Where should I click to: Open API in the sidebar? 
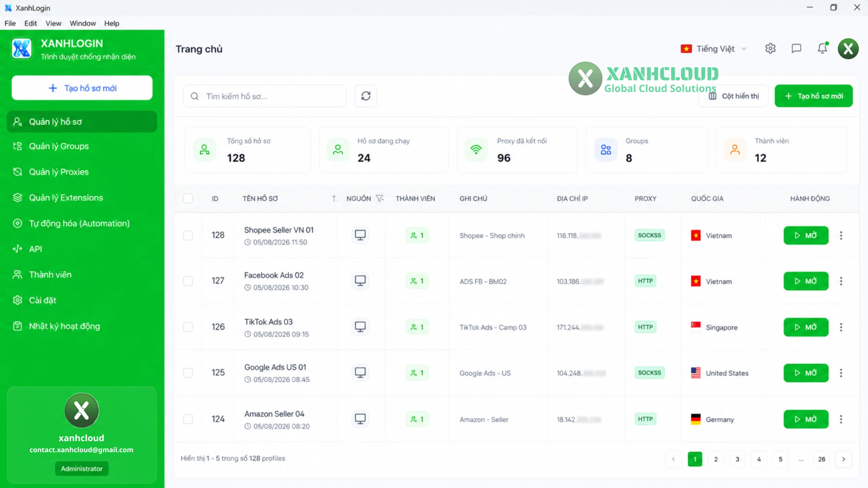coord(82,249)
